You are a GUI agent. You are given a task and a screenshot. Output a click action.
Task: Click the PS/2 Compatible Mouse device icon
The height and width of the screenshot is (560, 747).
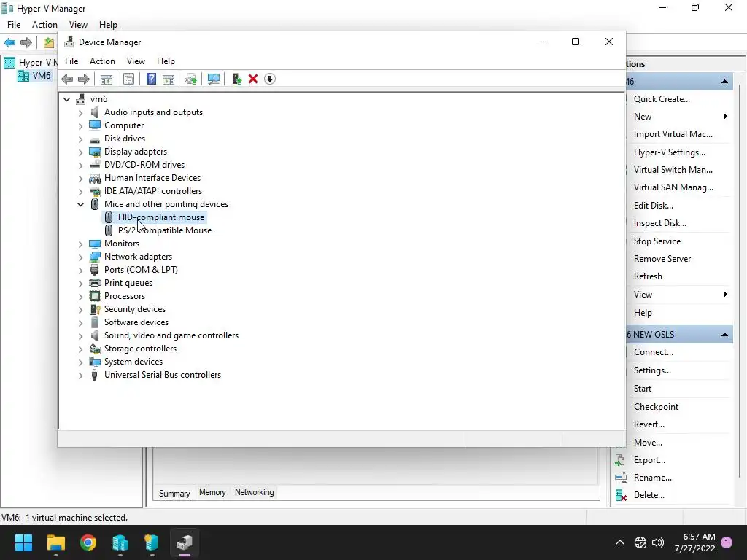(x=109, y=230)
